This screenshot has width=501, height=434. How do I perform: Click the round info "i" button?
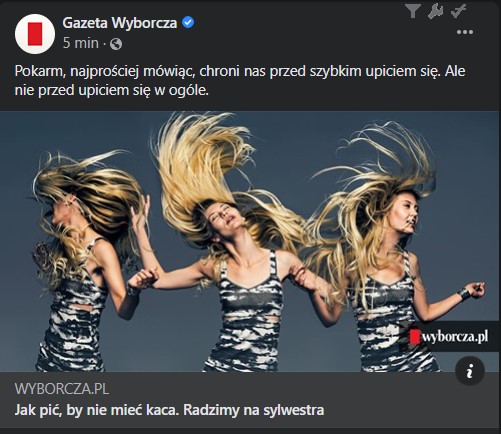[470, 371]
